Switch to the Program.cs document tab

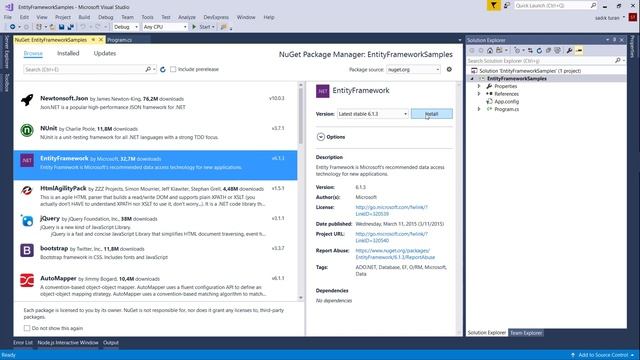point(120,40)
